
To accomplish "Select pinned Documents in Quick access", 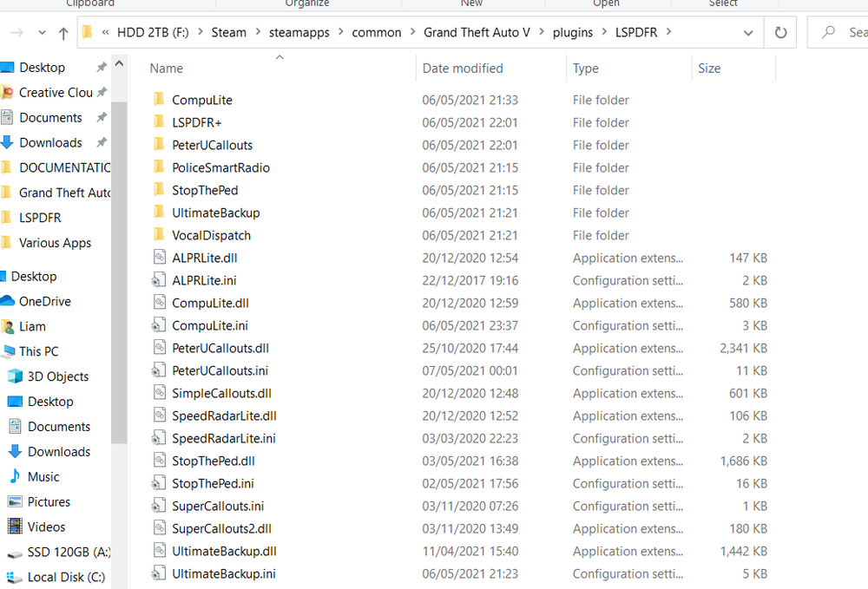I will [50, 118].
